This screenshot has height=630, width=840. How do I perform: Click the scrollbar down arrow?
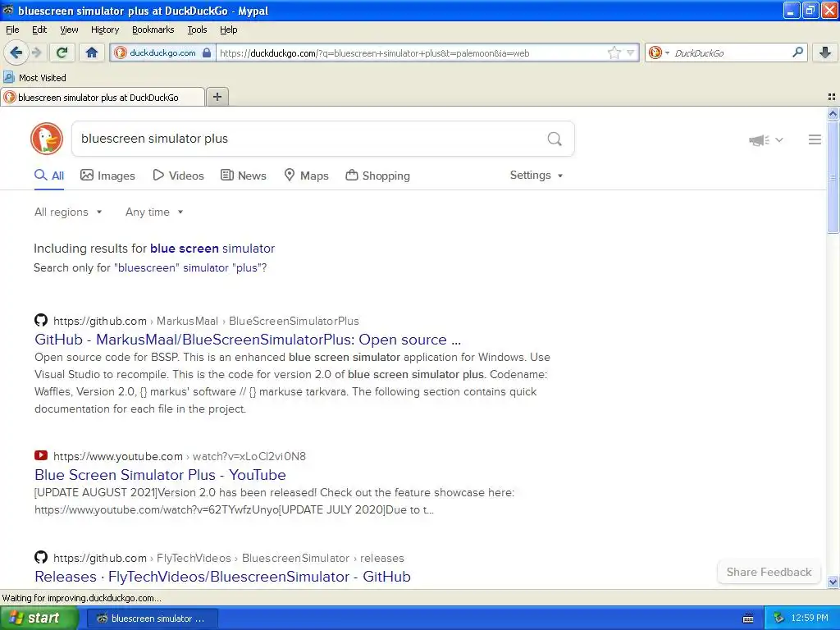(833, 582)
